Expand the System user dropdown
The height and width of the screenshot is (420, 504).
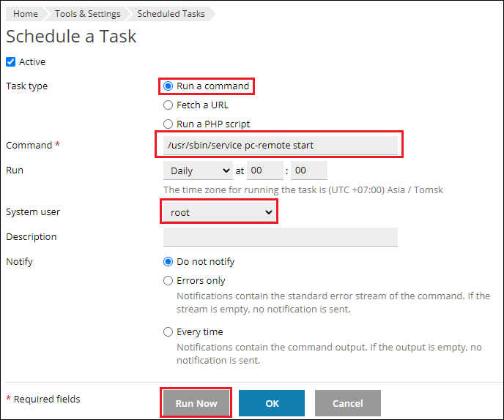pos(218,212)
